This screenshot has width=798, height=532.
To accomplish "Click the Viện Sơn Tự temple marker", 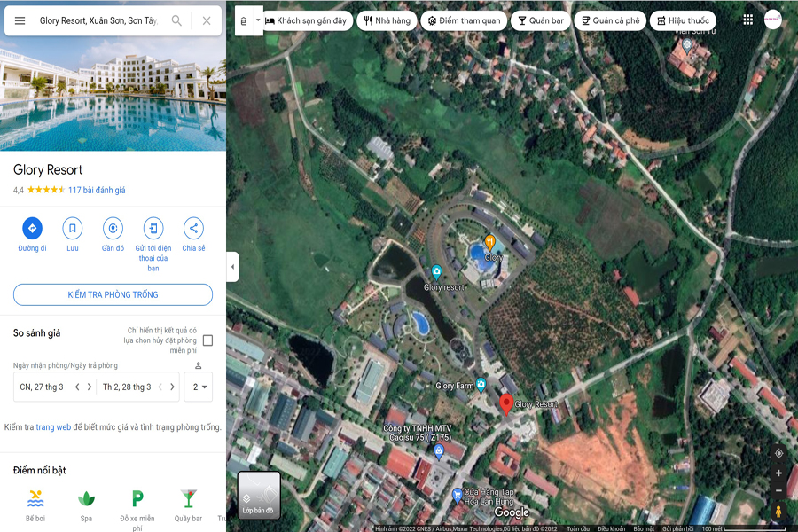I will tap(687, 45).
